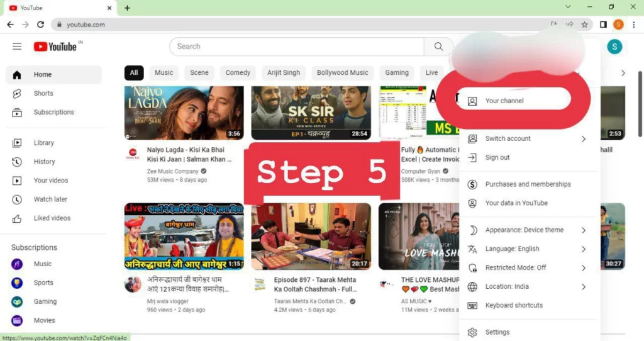Expand Language: English submenu
The image size is (644, 341).
[528, 249]
